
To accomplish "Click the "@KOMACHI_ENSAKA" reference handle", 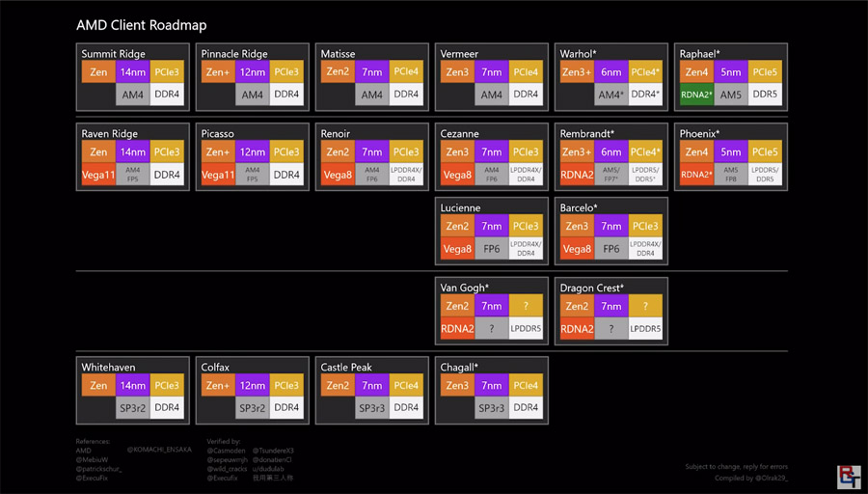I will (x=159, y=450).
